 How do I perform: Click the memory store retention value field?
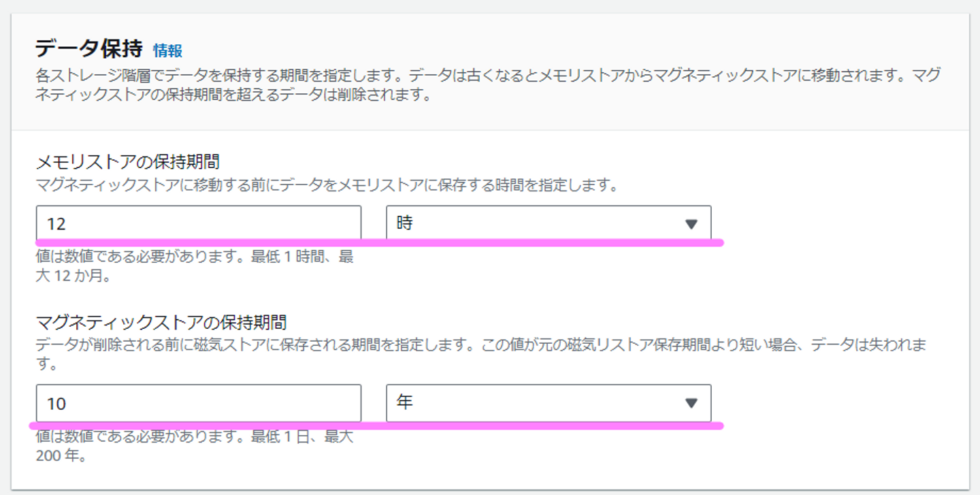[x=198, y=223]
